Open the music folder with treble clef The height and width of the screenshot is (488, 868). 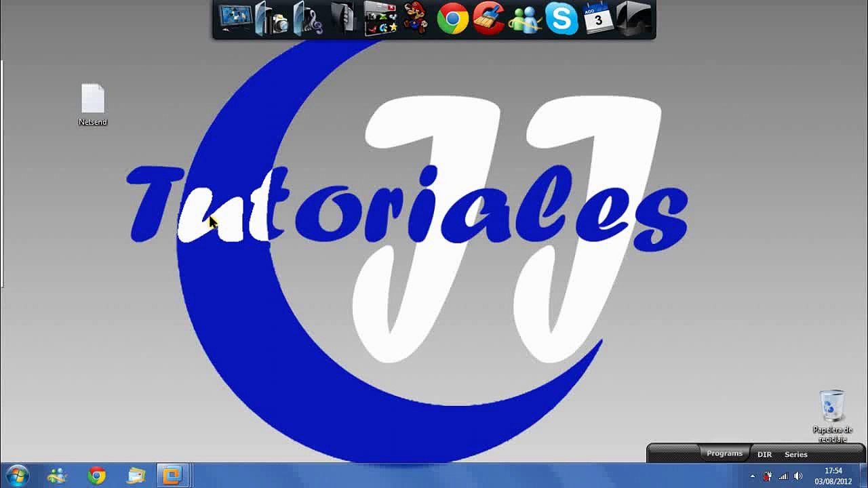[x=307, y=18]
